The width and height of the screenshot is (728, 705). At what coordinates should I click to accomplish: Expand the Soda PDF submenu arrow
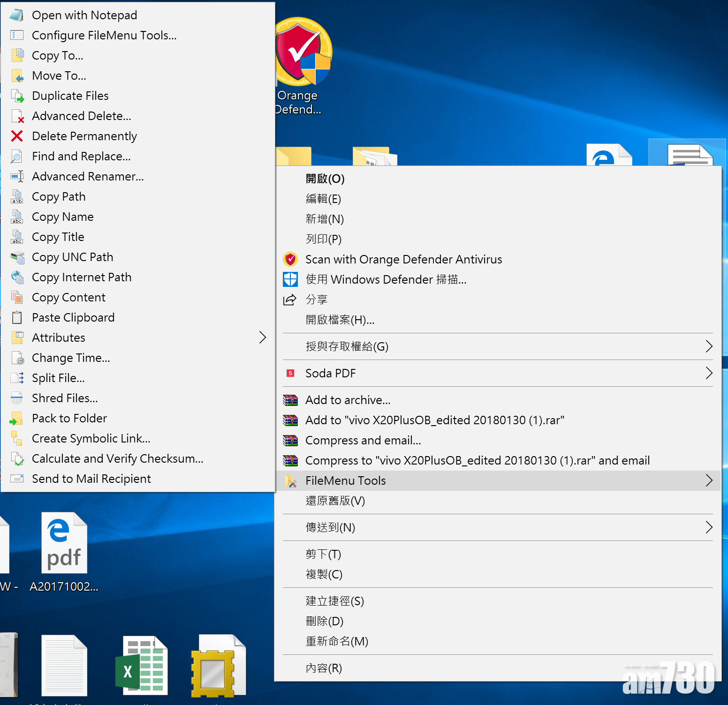tap(709, 373)
